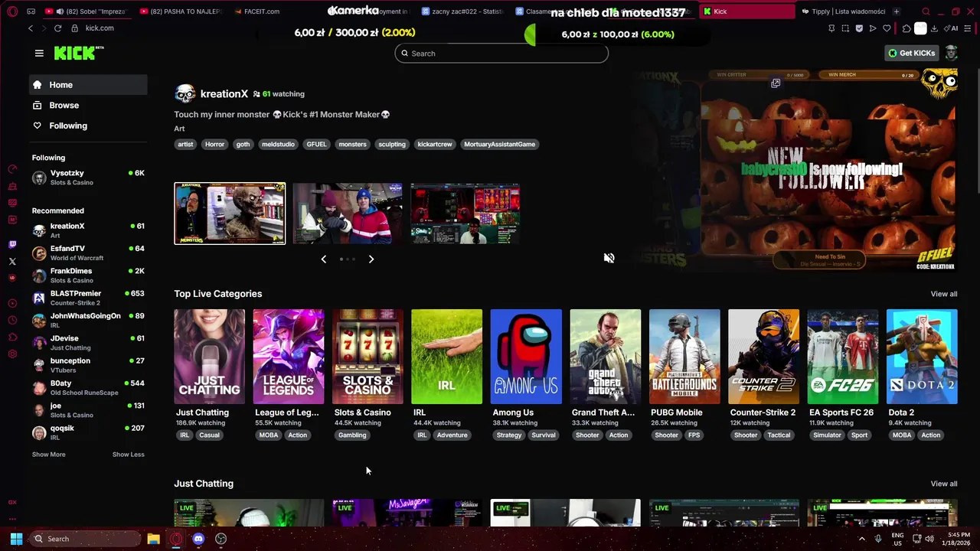Open Vysotzky channel in Following list
Viewport: 980px width, 551px height.
pyautogui.click(x=88, y=178)
